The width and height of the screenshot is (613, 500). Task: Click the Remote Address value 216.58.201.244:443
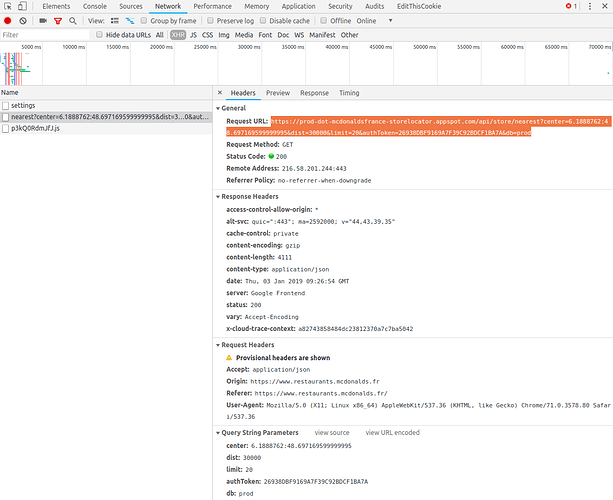click(x=314, y=168)
